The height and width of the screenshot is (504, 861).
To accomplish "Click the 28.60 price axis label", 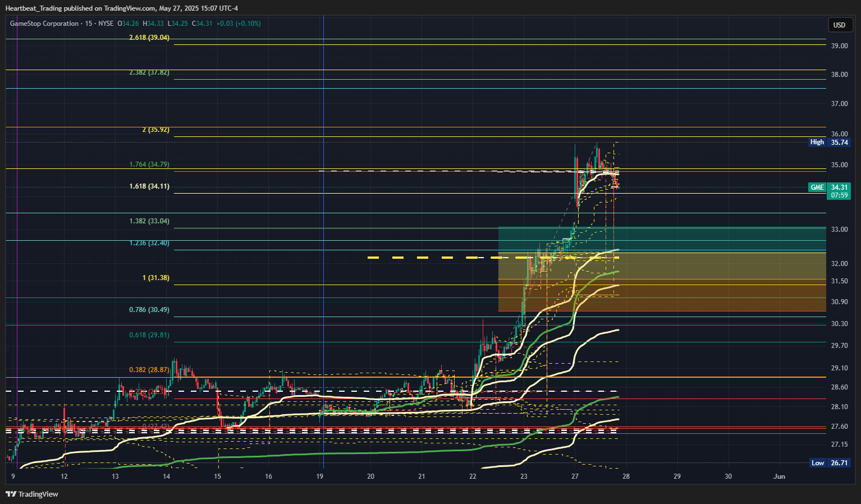I will [x=839, y=387].
